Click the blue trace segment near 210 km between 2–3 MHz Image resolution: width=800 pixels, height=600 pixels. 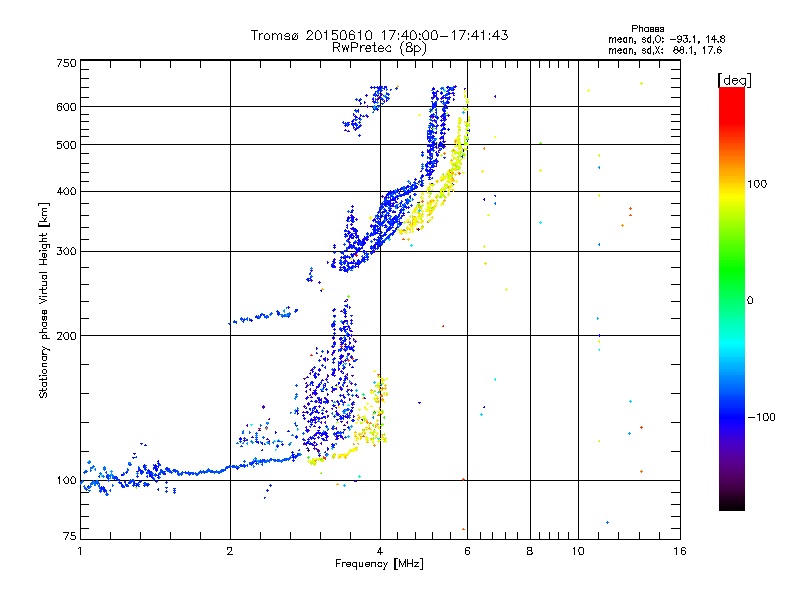(x=263, y=316)
